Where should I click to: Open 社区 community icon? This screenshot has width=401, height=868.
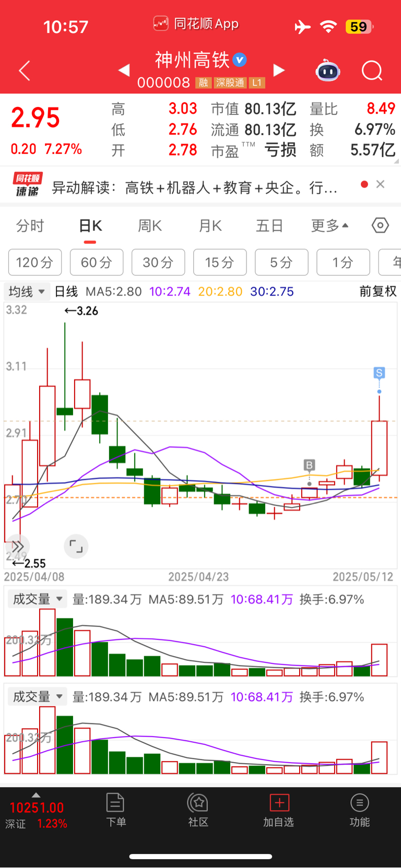coord(198,810)
